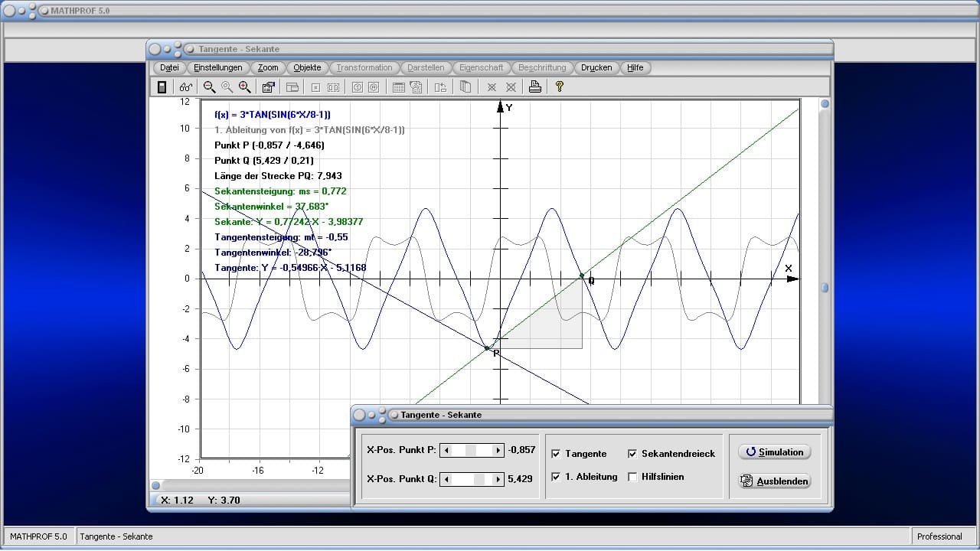Screen dimensions: 980x551
Task: Open the value table grid icon
Action: (x=398, y=87)
